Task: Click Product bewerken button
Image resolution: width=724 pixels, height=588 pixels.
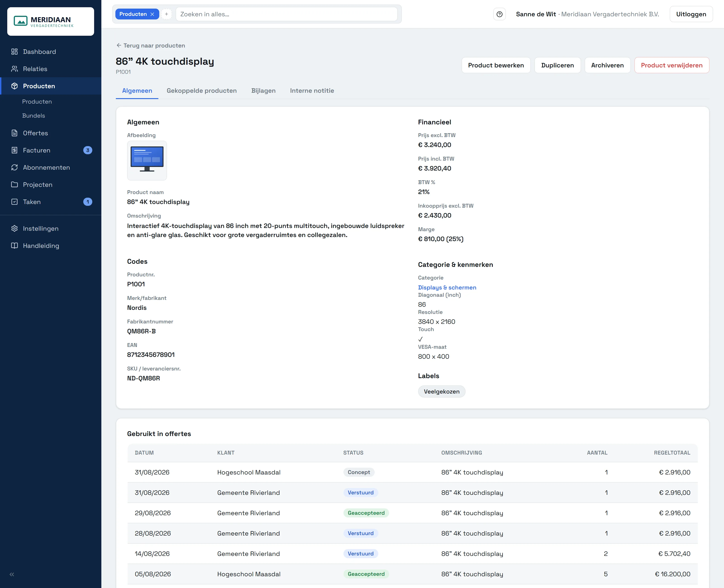Action: (x=496, y=65)
